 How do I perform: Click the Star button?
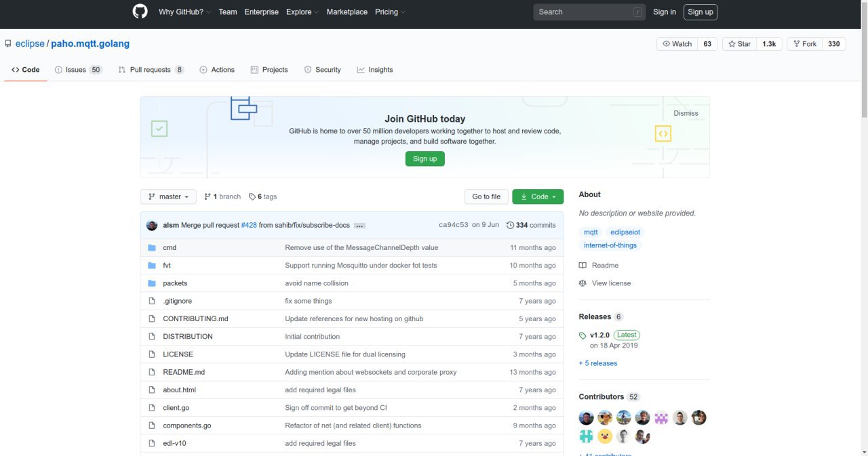tap(739, 44)
